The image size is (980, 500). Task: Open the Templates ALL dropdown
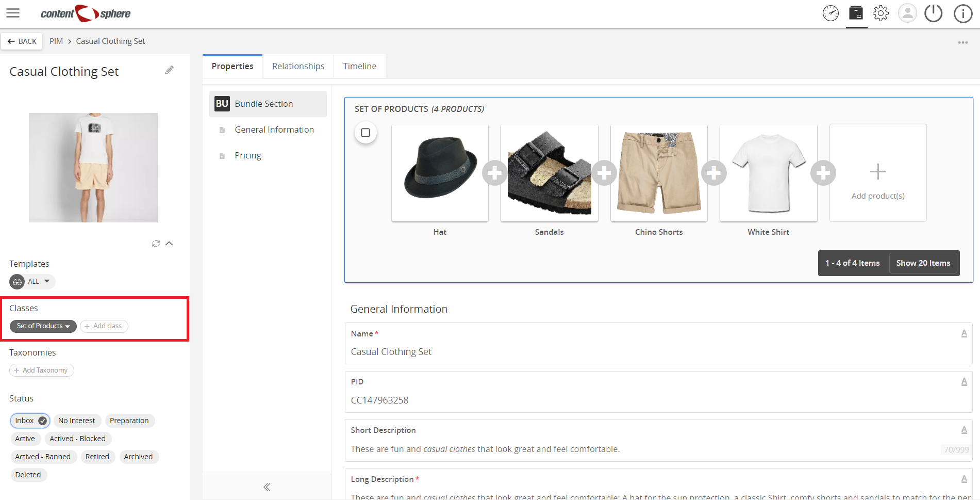[32, 281]
